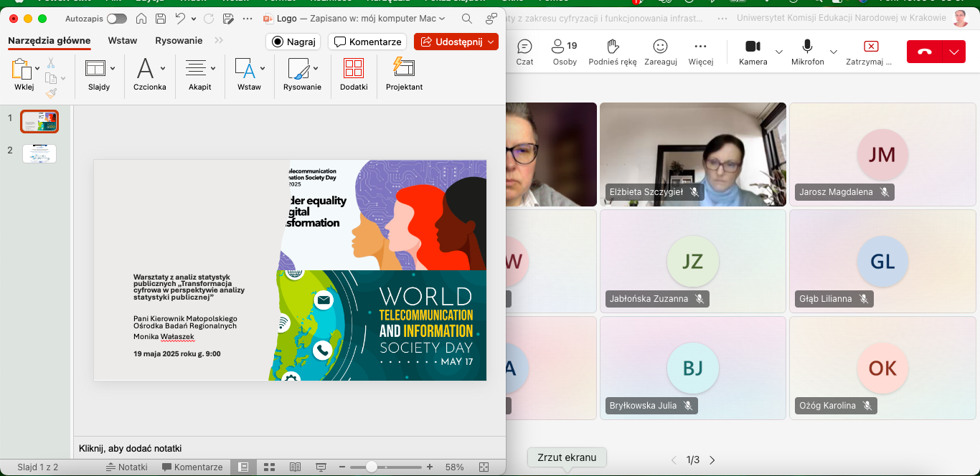Open the Rysowanie ribbon tab

point(179,41)
